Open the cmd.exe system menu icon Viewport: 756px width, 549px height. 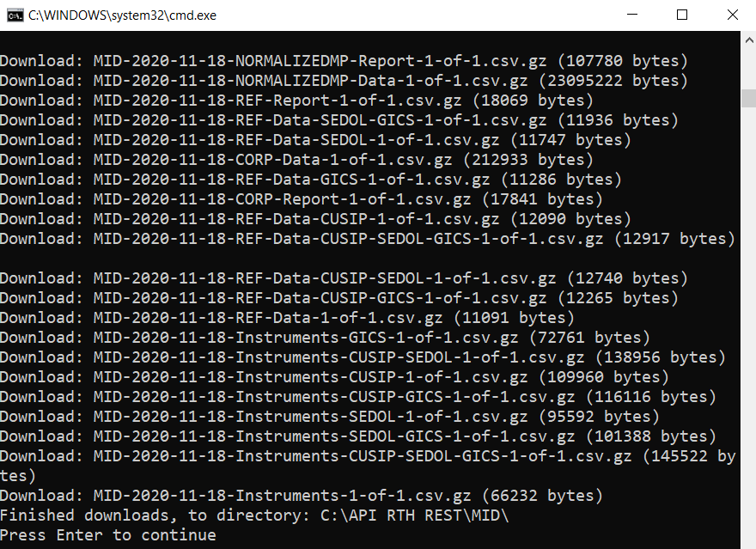(15, 15)
